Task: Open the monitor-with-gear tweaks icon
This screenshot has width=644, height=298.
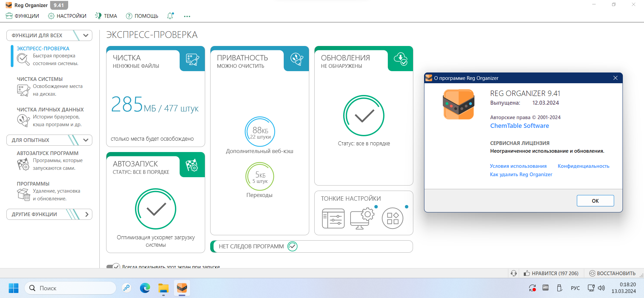Action: point(362,218)
